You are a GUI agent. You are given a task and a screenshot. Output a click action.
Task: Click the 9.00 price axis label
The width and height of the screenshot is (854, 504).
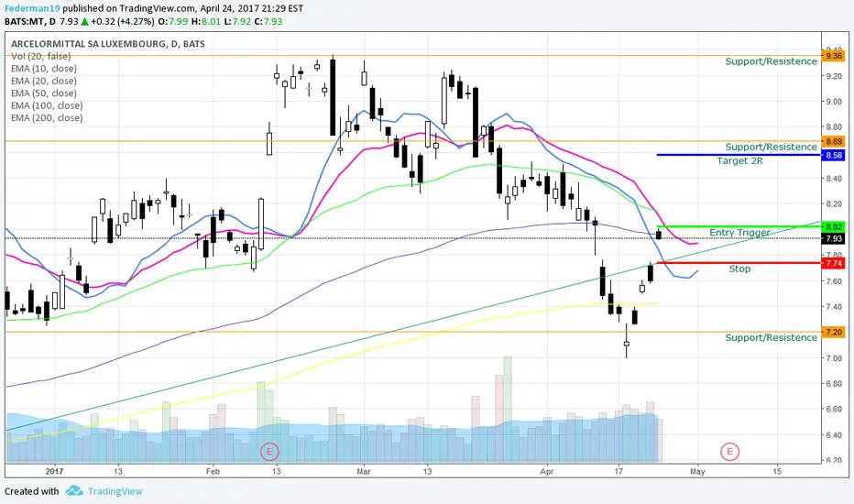(834, 102)
